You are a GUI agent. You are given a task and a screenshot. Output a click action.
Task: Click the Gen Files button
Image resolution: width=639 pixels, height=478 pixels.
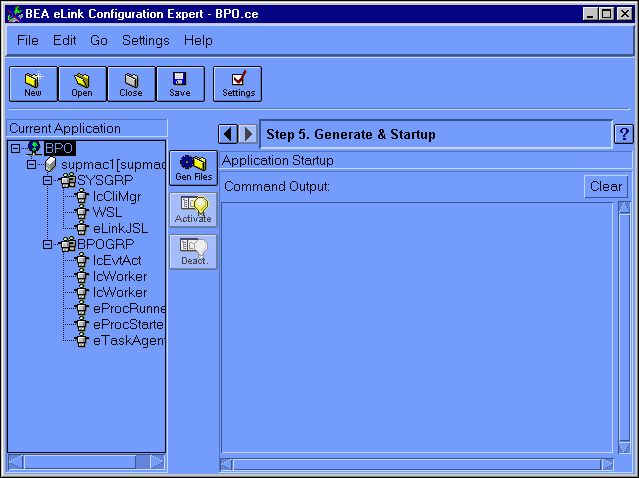[x=194, y=168]
